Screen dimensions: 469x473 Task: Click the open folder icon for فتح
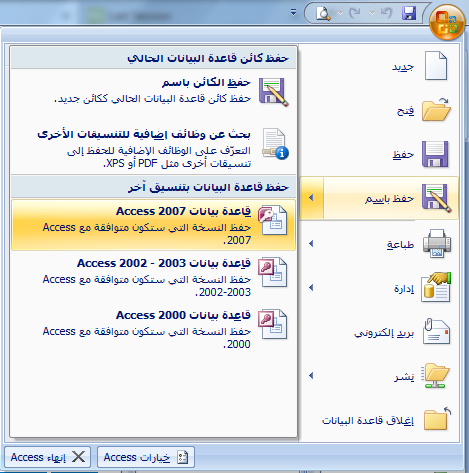coord(436,110)
